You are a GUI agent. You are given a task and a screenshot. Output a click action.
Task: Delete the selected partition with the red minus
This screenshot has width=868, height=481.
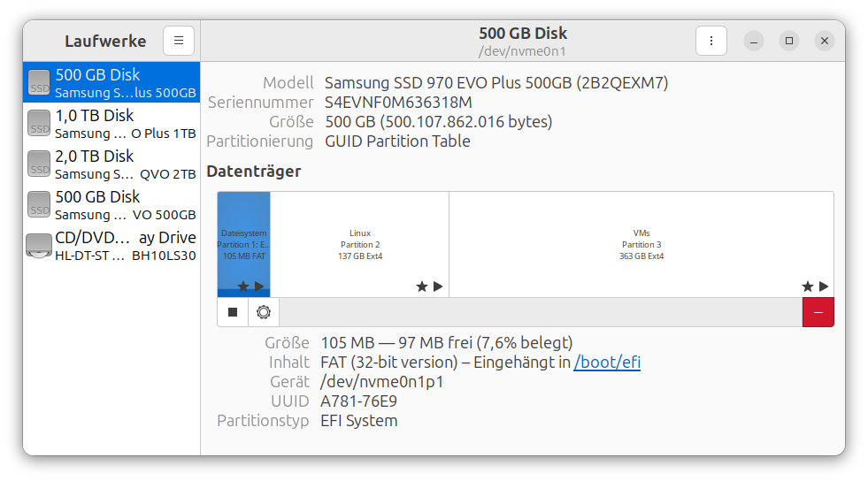tap(818, 312)
